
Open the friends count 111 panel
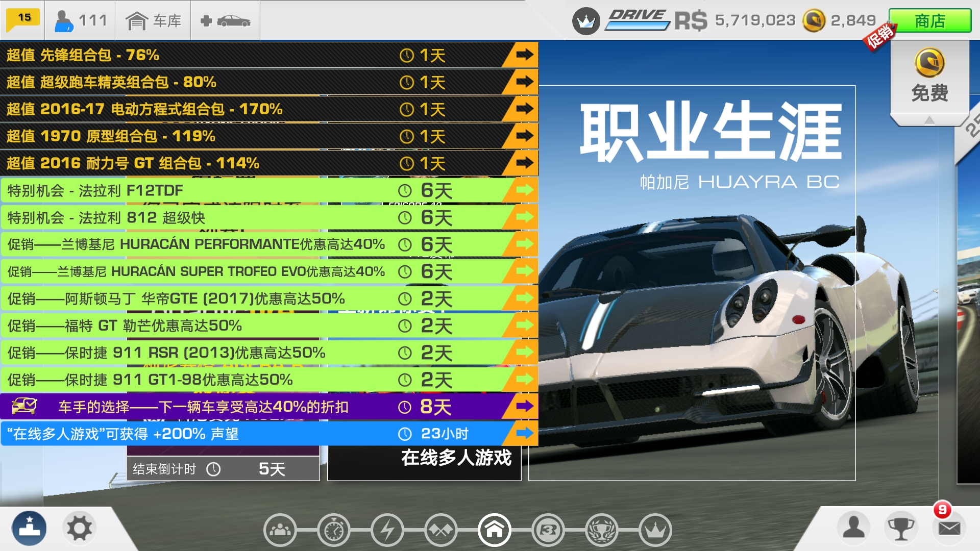[81, 20]
